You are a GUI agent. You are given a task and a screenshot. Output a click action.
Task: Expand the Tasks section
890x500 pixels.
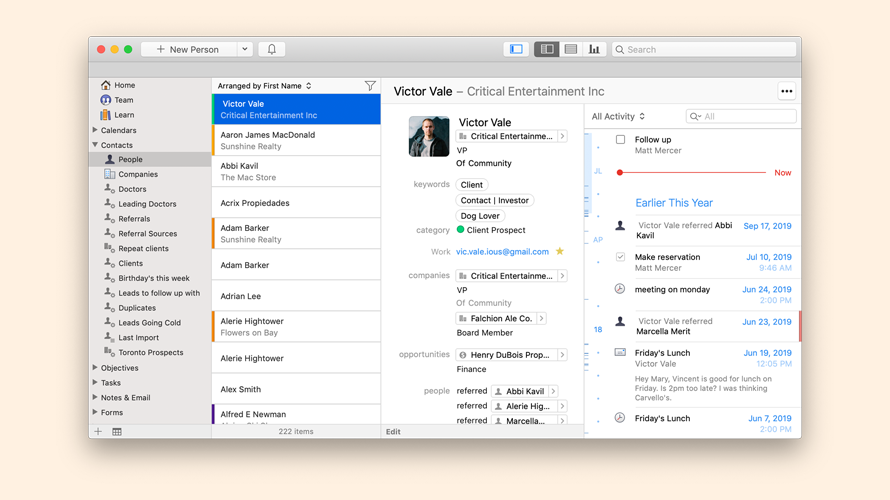tap(95, 383)
